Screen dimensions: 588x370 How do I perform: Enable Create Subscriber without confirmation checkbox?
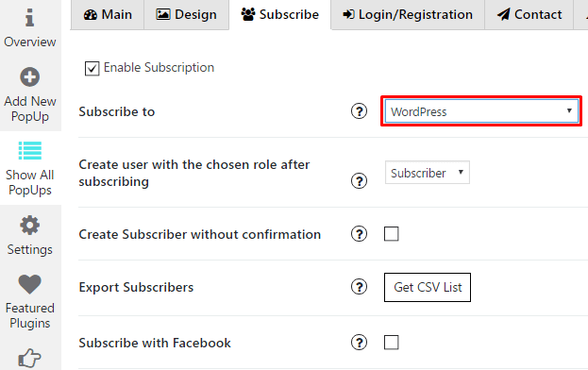[x=391, y=234]
